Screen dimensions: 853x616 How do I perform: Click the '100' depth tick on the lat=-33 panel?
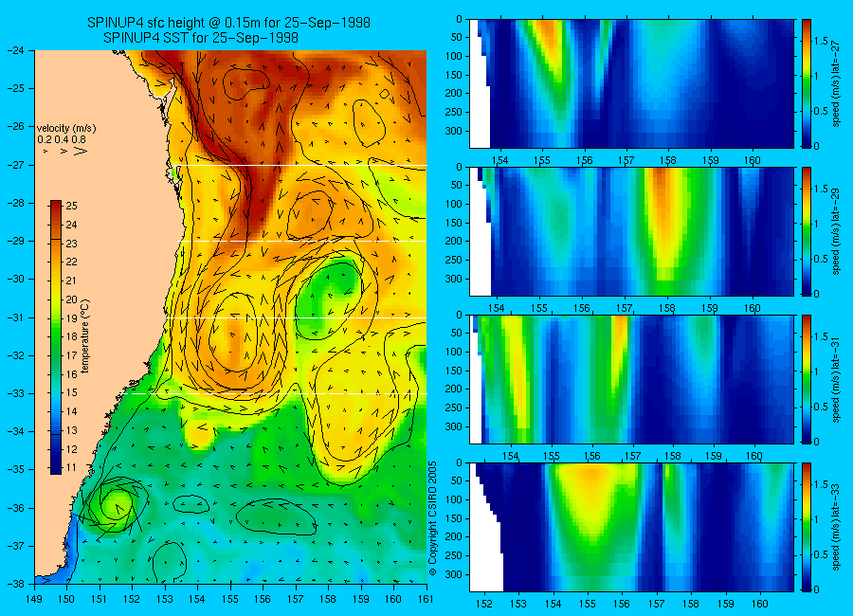pyautogui.click(x=454, y=499)
